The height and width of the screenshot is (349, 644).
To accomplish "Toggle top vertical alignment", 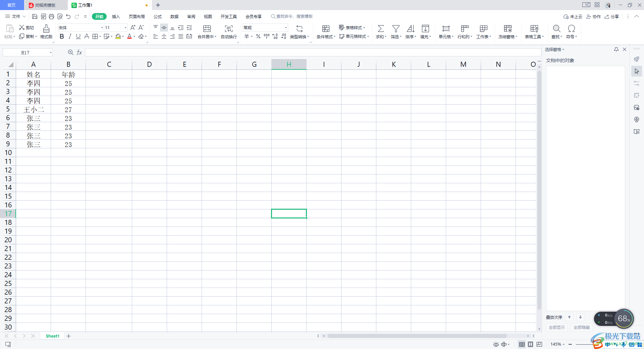I will pos(156,28).
